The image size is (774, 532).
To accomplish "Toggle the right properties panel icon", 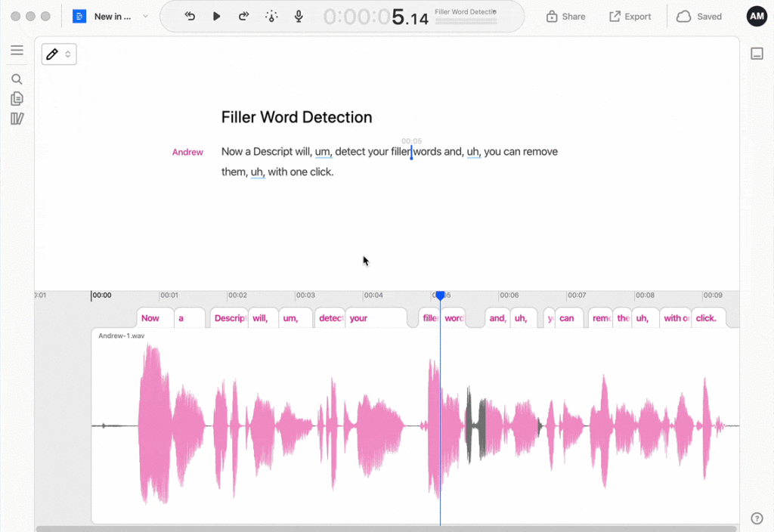I will (757, 54).
